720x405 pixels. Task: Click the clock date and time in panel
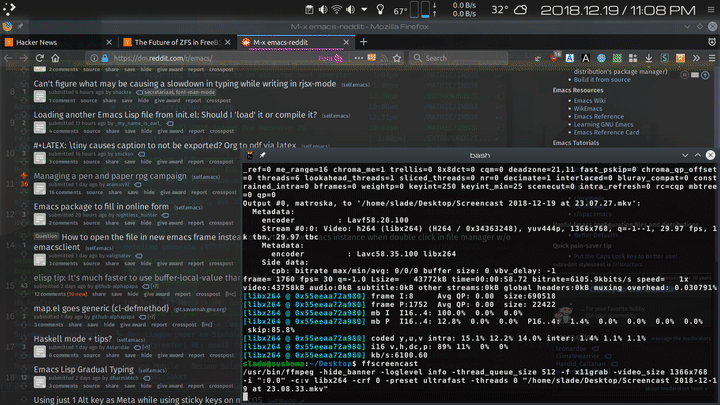(618, 10)
